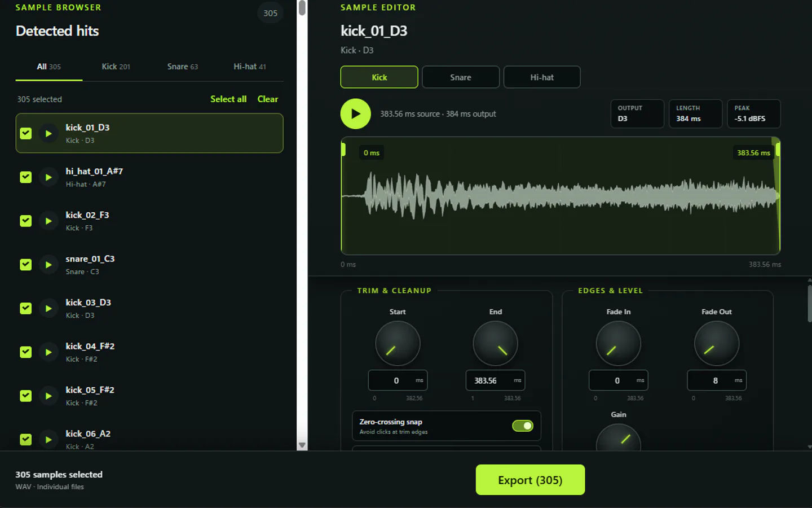This screenshot has width=812, height=508.
Task: Toggle Zero-crossing snap switch
Action: [523, 426]
